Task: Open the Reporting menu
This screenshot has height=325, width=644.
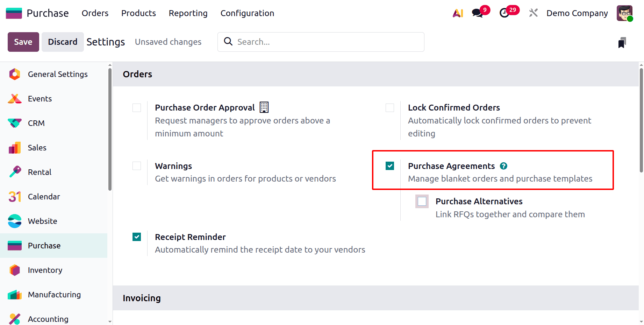Action: tap(188, 13)
